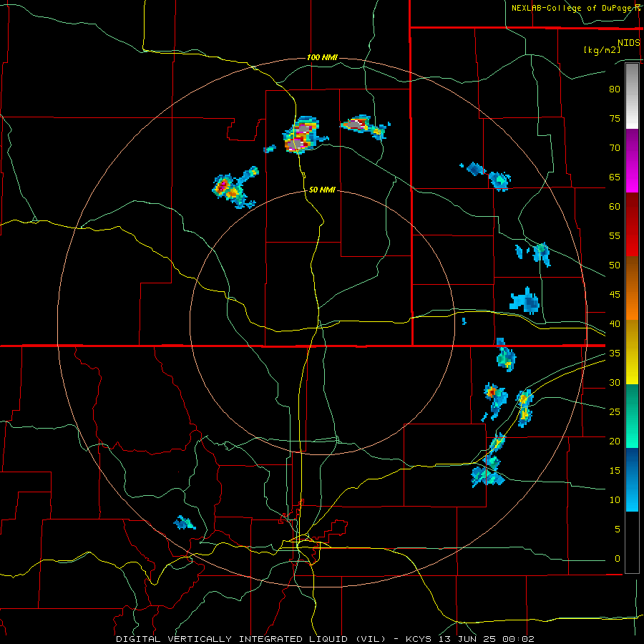644x644 pixels.
Task: Pick the orange-brown segment of the color bar
Action: 632,288
